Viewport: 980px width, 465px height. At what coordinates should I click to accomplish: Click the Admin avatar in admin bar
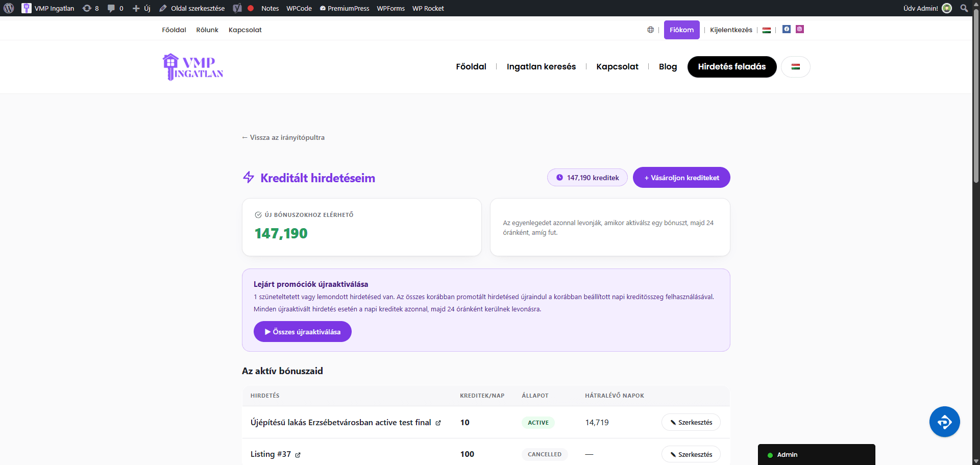[x=947, y=8]
